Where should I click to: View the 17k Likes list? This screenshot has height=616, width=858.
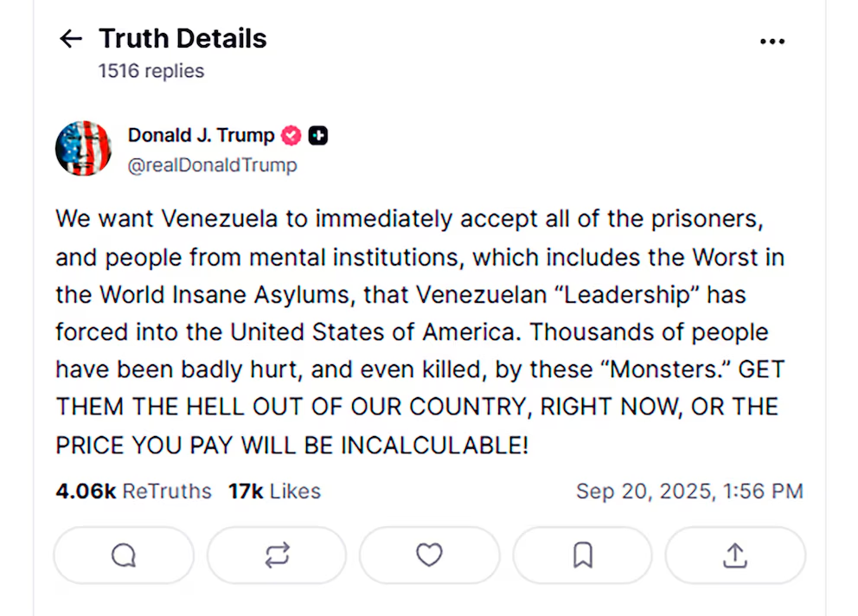[274, 491]
